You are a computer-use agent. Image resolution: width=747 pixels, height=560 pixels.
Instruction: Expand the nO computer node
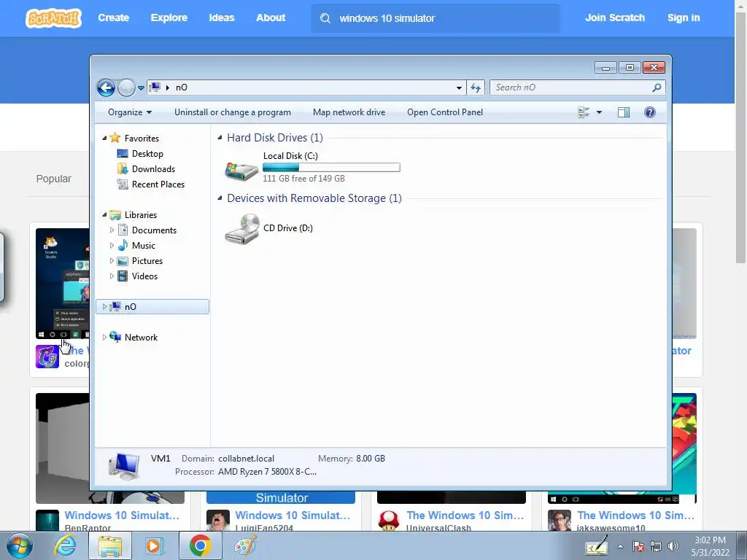[x=104, y=307]
